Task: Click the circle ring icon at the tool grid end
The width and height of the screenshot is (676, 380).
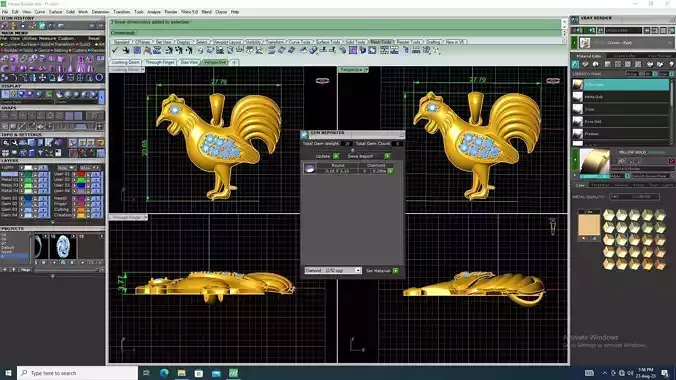Action: point(99,78)
